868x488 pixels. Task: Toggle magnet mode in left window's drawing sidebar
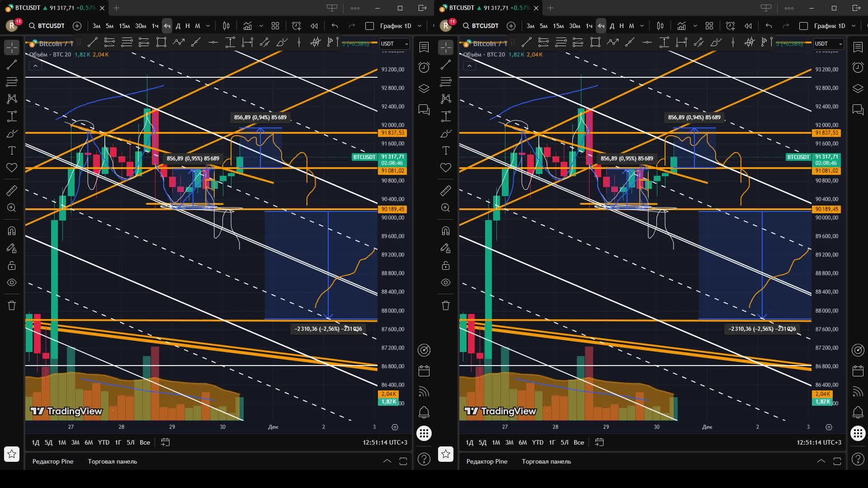click(12, 231)
